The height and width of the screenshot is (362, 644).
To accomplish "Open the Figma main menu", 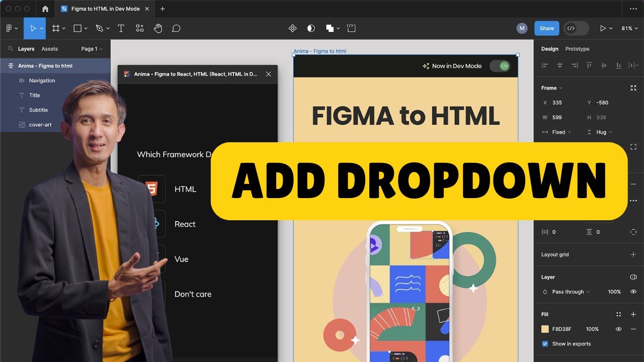I will point(12,29).
